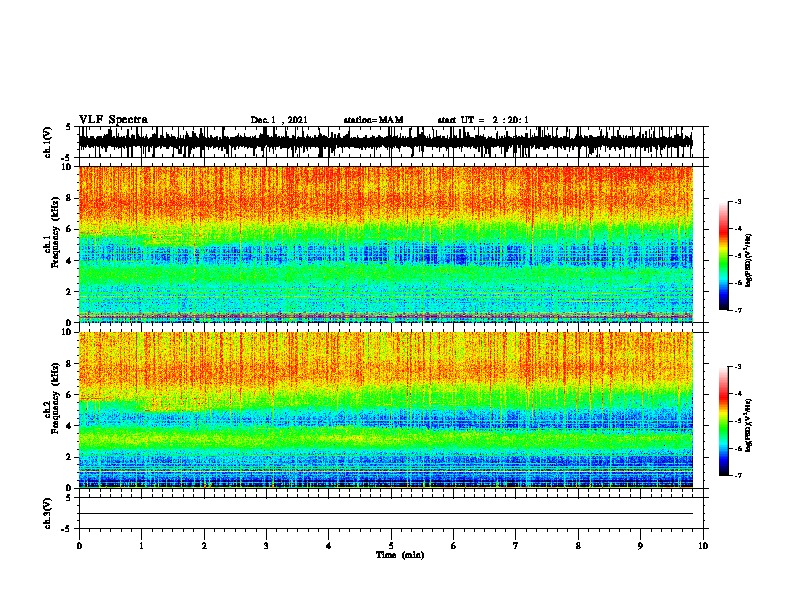Select the "Dec. 1 , 2021" date text
Image resolution: width=792 pixels, height=612 pixels.
pyautogui.click(x=279, y=120)
